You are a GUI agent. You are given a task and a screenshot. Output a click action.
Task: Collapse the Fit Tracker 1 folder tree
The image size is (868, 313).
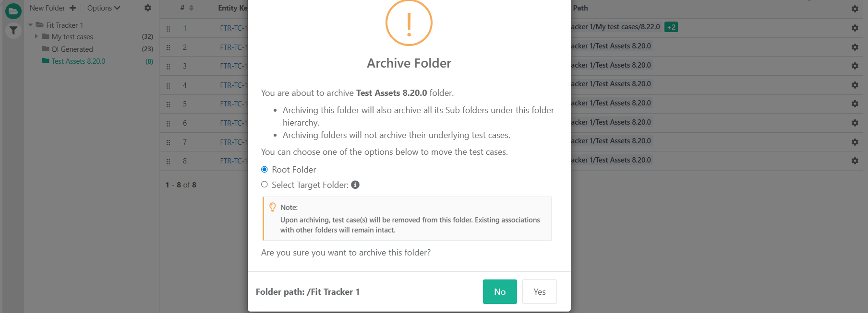30,25
